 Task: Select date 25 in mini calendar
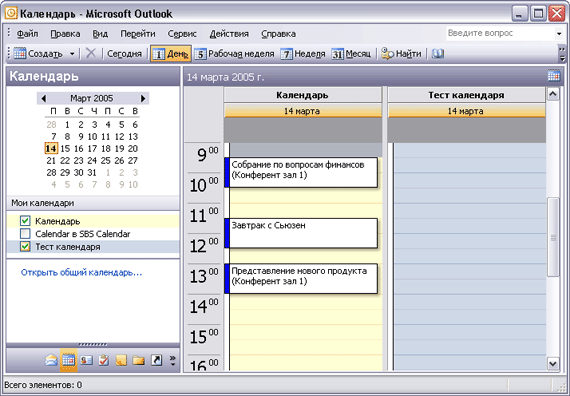click(106, 160)
